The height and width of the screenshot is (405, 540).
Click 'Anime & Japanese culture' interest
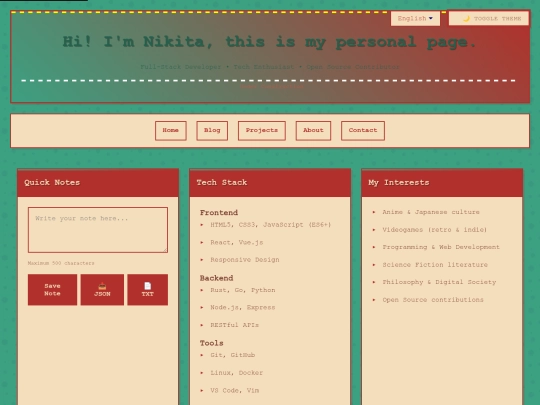click(x=431, y=212)
